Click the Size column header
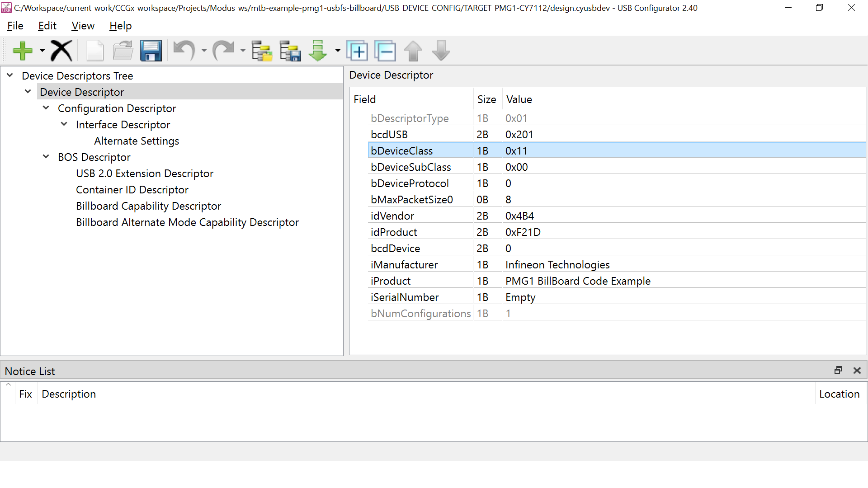Viewport: 868px width, 488px height. tap(487, 99)
